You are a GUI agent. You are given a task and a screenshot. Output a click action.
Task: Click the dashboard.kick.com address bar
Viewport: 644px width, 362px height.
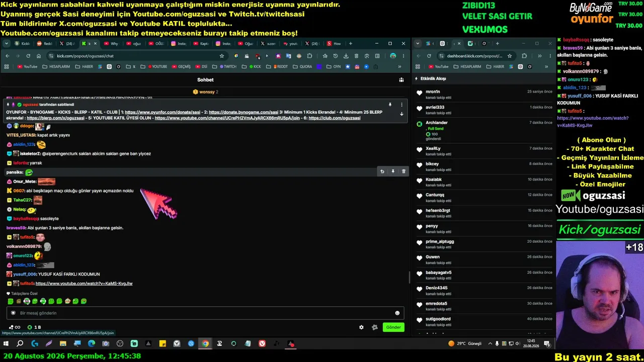(475, 56)
